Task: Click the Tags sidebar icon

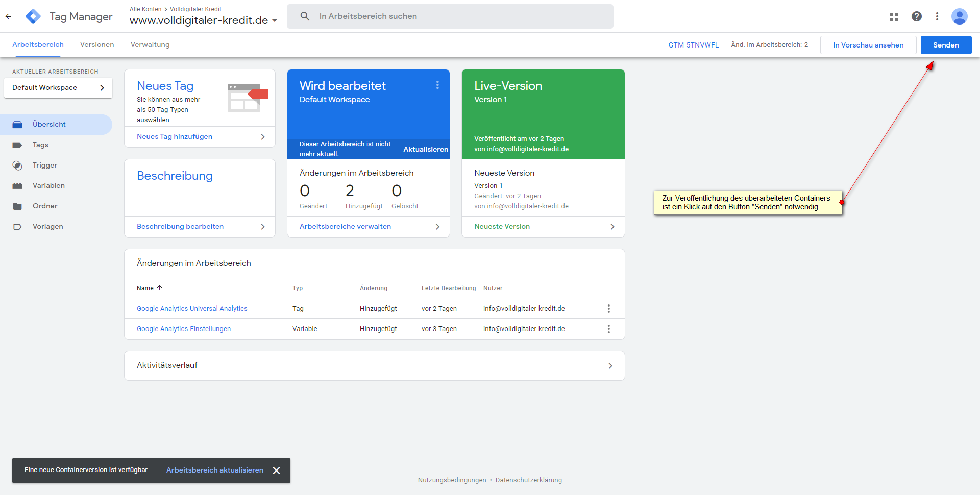Action: [17, 145]
